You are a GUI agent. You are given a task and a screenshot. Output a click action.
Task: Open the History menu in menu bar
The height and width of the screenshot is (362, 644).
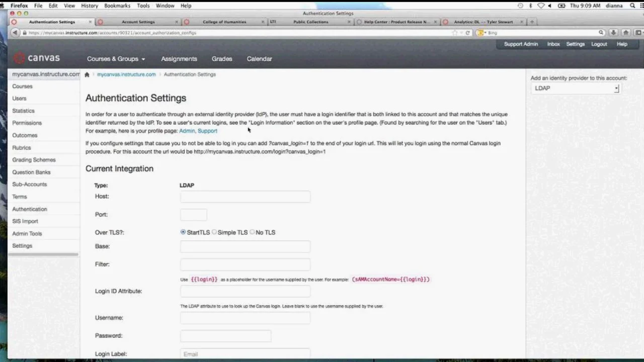tap(90, 6)
